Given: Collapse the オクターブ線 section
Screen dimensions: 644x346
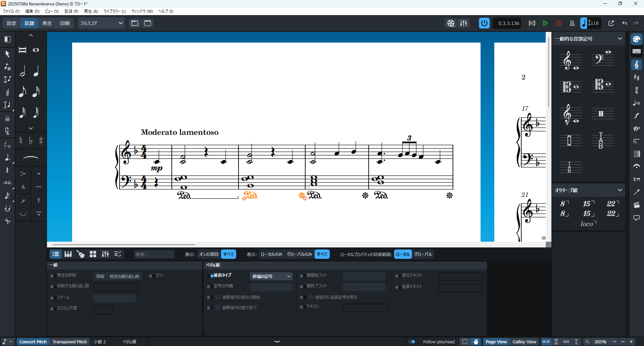Looking at the screenshot, I should click(x=620, y=190).
